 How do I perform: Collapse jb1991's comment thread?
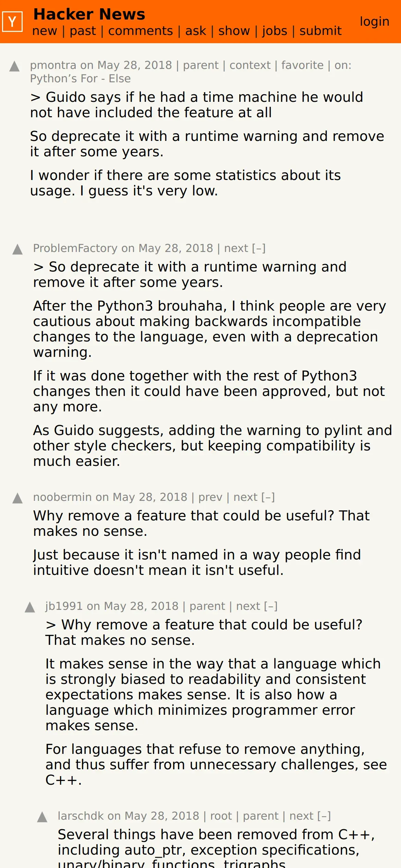tap(271, 606)
